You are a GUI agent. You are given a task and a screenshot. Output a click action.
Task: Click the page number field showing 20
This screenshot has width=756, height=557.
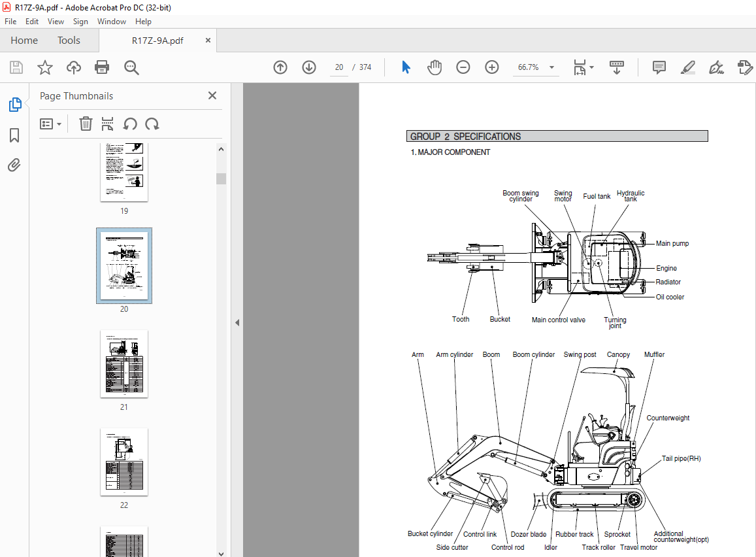click(339, 67)
